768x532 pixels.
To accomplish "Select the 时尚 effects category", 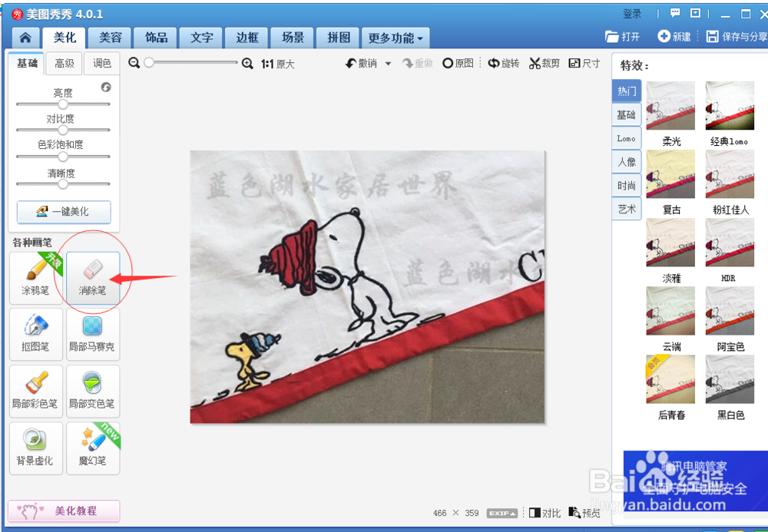I will 627,186.
